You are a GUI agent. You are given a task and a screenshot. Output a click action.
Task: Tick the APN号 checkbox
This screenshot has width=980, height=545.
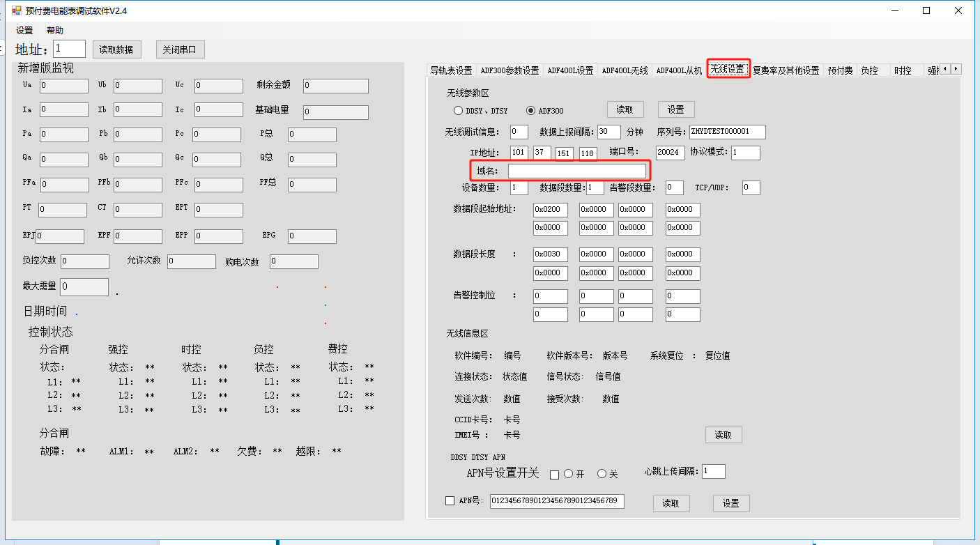point(450,500)
